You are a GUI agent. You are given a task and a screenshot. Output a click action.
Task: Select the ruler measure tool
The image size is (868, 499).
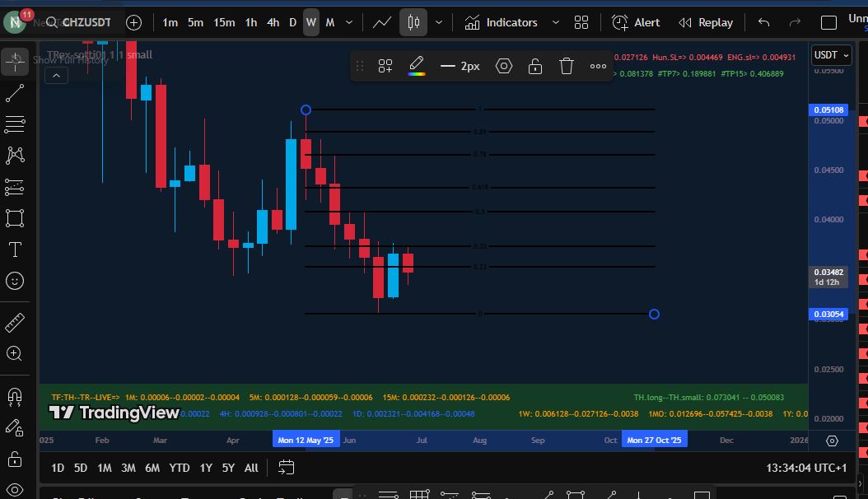[x=15, y=323]
